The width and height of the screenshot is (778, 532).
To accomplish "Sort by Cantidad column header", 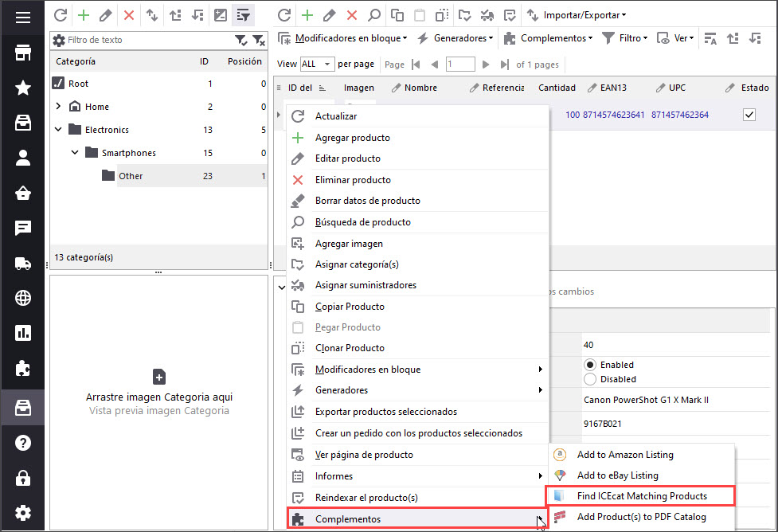I will tap(557, 88).
